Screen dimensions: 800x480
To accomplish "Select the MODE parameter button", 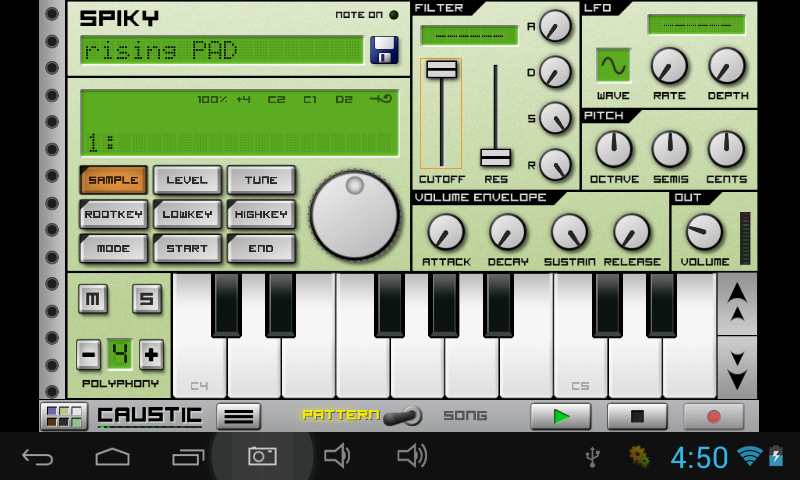I will coord(113,248).
